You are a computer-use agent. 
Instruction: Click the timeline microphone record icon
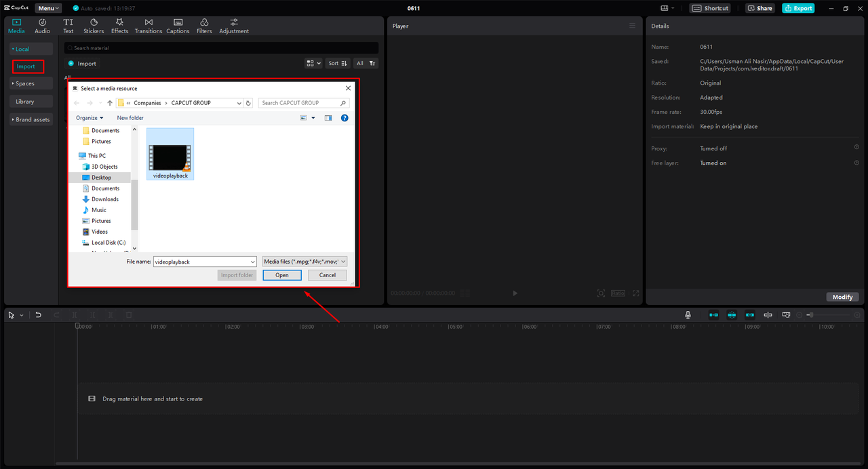[x=688, y=315]
